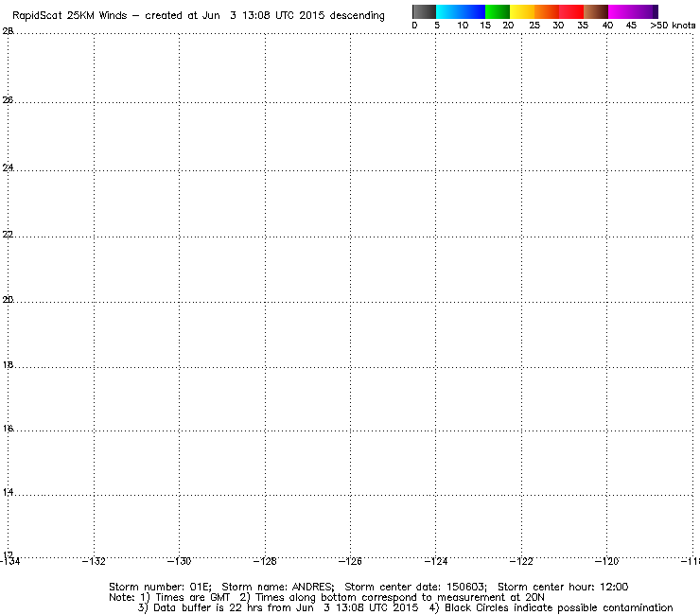This screenshot has width=700, height=615.
Task: Click the legend label '40'
Action: 607,26
